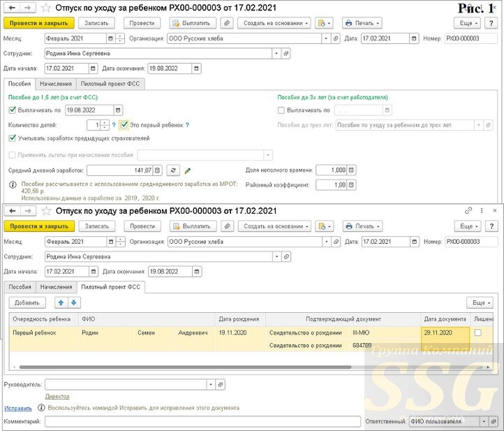Step Месяц value forward in upper window
The width and height of the screenshot is (504, 431).
pos(120,36)
